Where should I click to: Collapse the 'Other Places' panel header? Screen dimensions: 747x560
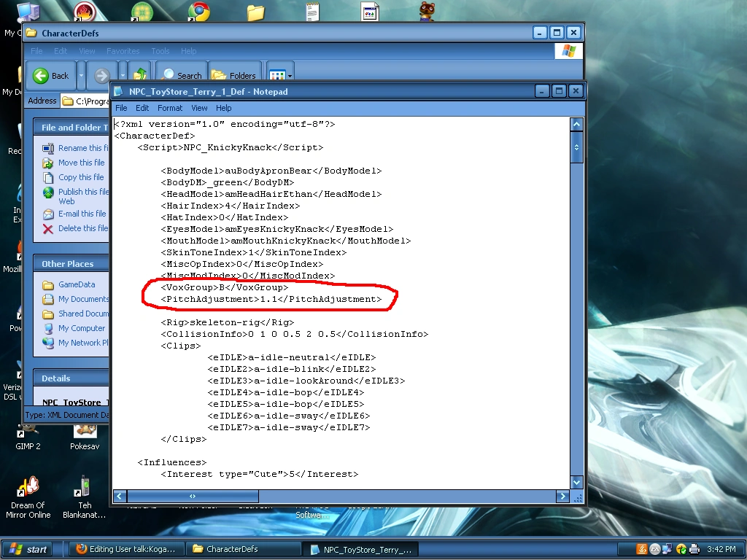71,264
